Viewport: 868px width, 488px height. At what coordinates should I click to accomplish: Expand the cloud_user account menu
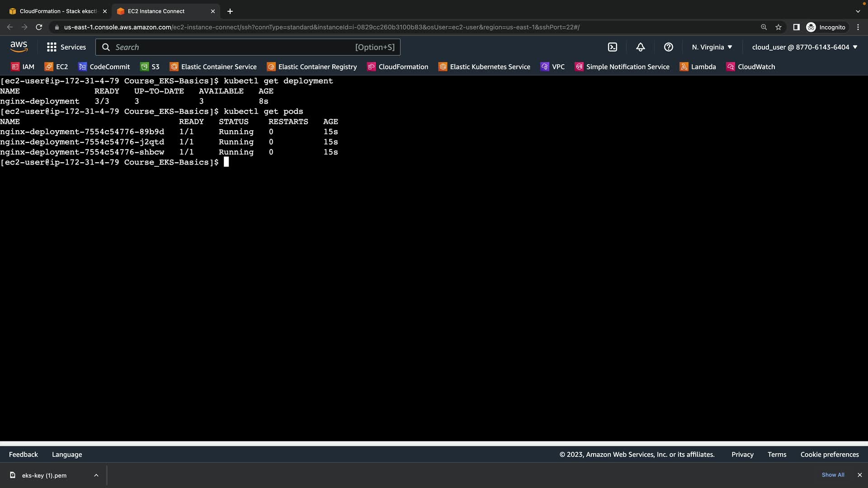(x=804, y=47)
